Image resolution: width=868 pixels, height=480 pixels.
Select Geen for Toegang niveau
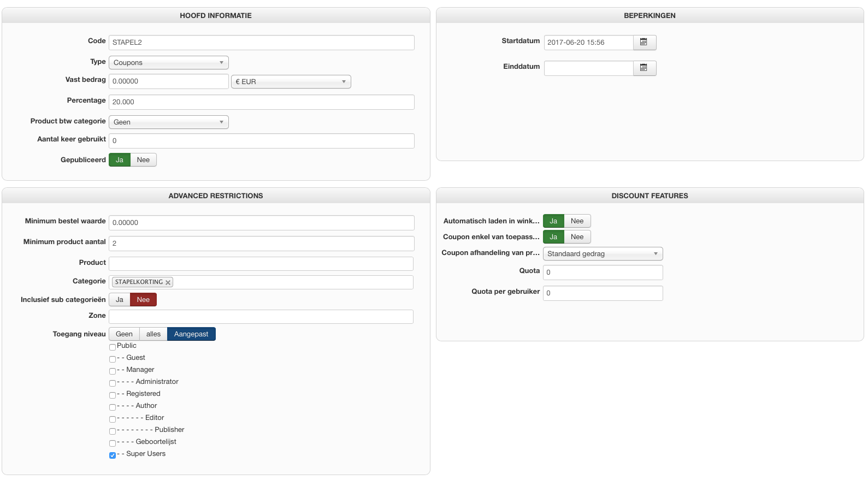click(x=124, y=334)
